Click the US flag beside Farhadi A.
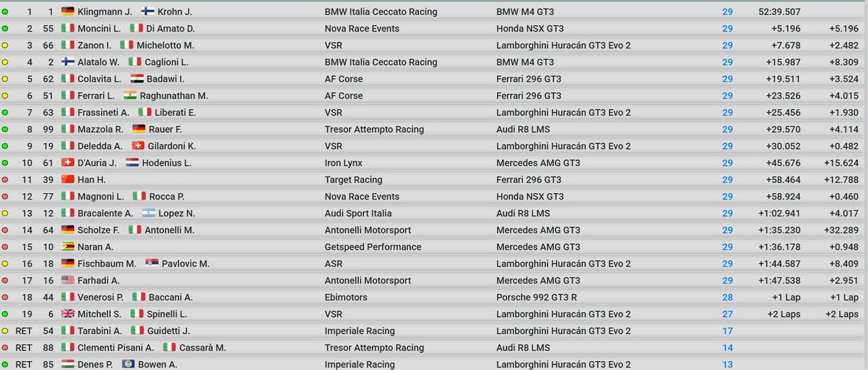 coord(68,280)
